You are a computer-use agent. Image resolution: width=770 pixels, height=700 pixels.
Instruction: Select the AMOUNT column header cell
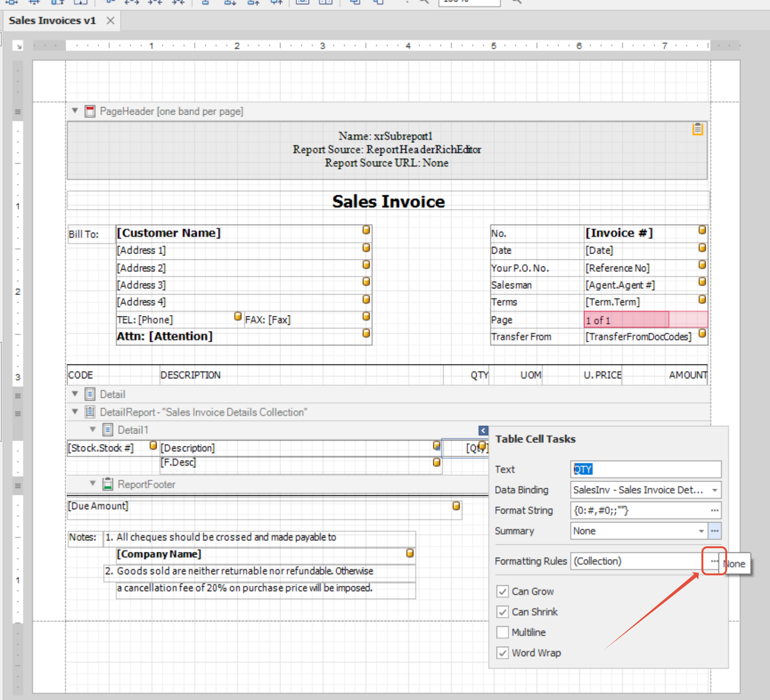click(665, 375)
